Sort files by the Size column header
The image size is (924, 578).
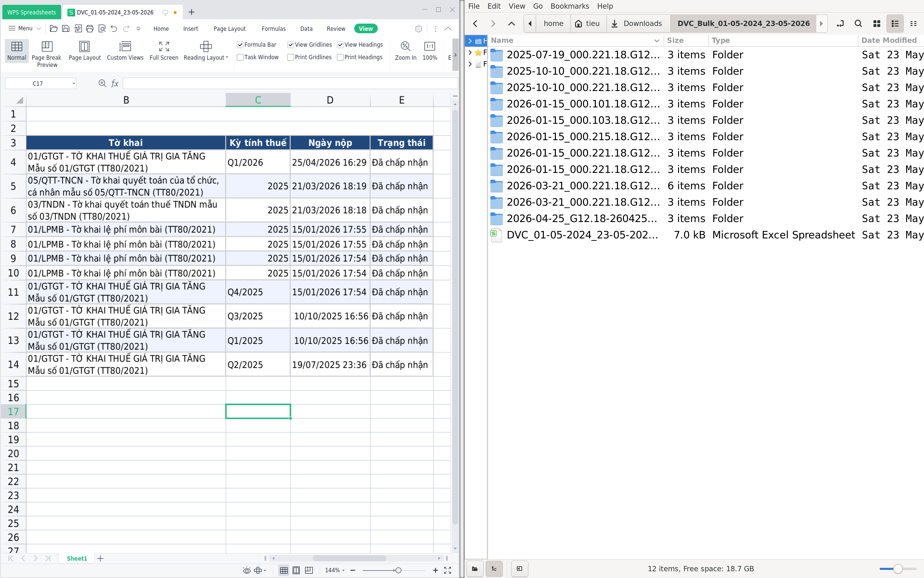[x=686, y=40]
